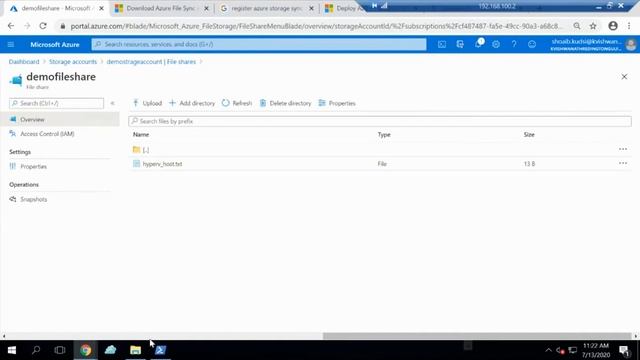This screenshot has width=640, height=360.
Task: Close the demofileshare browser tab
Action: coord(102,8)
